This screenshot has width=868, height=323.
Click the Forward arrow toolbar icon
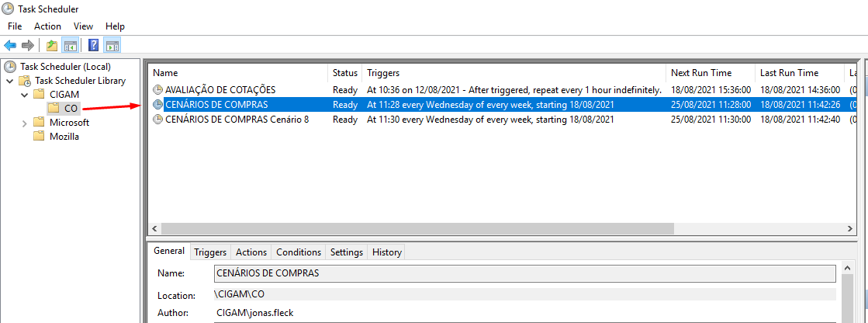pyautogui.click(x=28, y=45)
